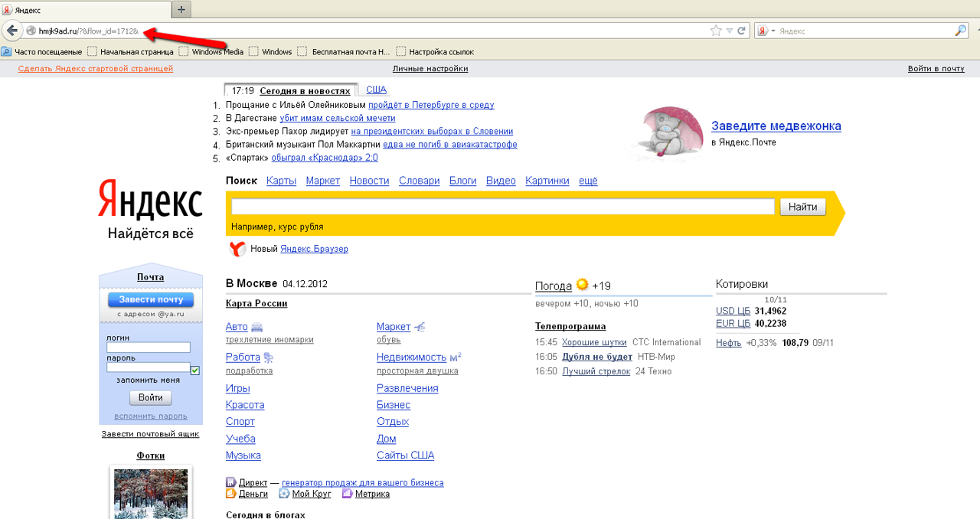Viewport: 980px width, 519px height.
Task: Switch search to Словари
Action: [x=420, y=181]
